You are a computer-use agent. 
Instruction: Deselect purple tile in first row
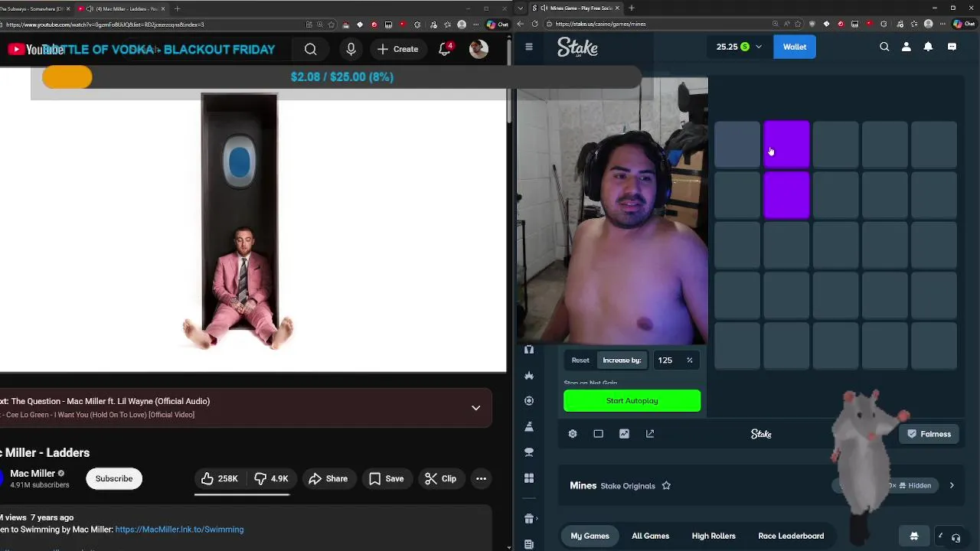(786, 144)
